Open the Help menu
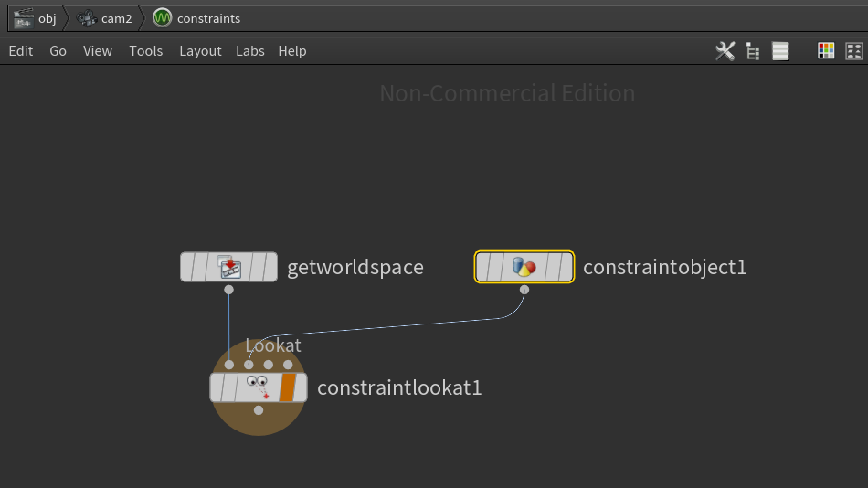 coord(291,51)
